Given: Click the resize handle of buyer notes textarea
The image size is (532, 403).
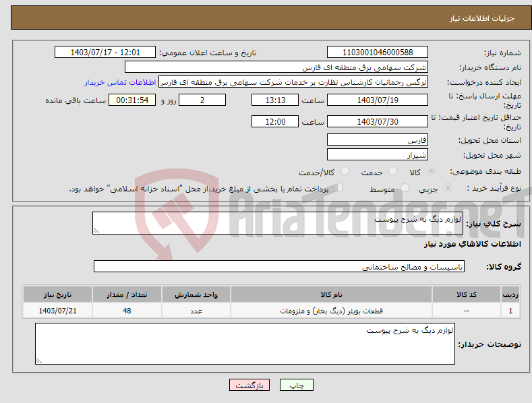Looking at the screenshot, I should (38, 361).
